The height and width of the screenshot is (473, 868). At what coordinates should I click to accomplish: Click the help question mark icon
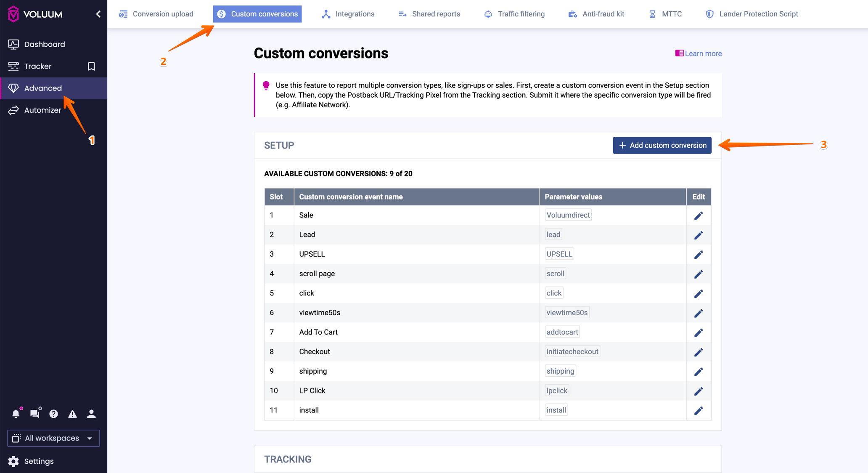click(53, 414)
